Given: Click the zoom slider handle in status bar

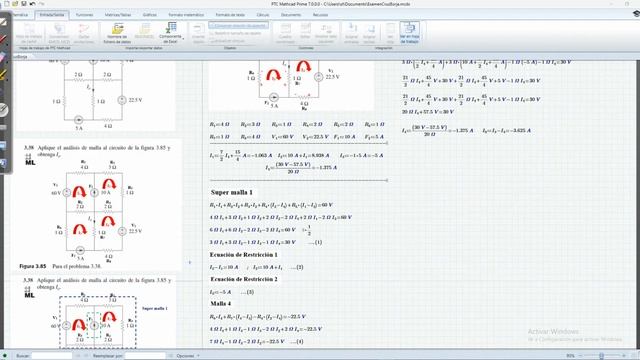Looking at the screenshot, I should (601, 356).
